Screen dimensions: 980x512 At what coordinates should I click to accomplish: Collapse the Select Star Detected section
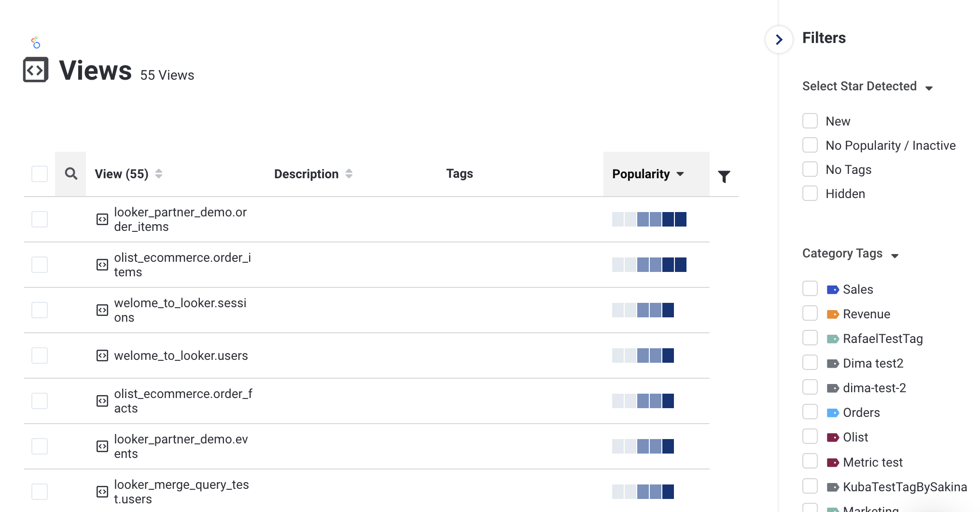[x=929, y=88]
